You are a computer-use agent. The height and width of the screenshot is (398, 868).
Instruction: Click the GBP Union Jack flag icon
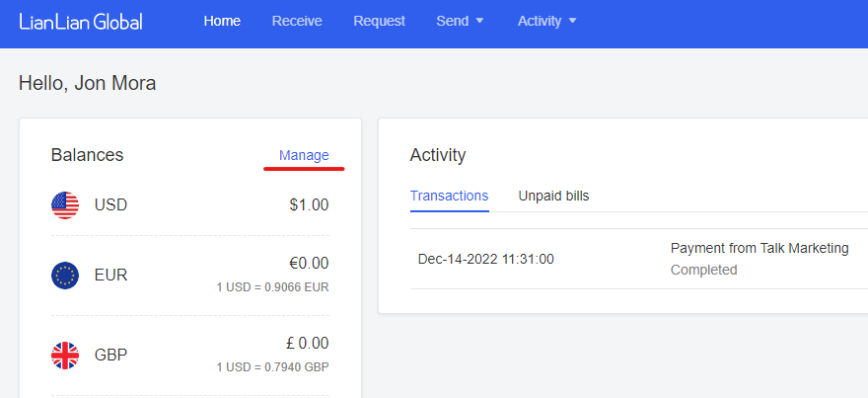point(65,356)
